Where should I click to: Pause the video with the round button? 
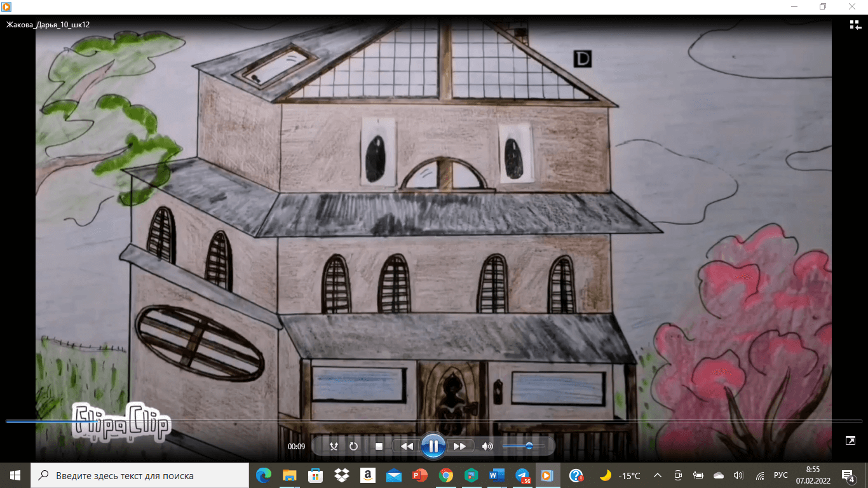click(x=433, y=446)
